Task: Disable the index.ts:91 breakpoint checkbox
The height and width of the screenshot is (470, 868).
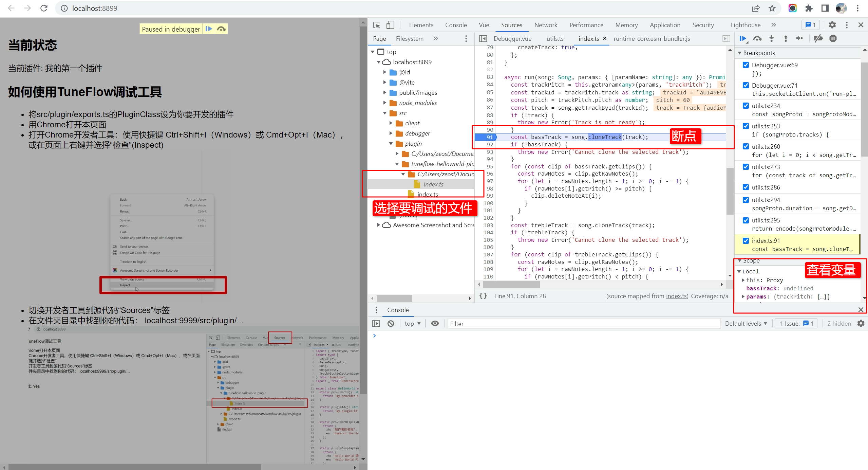Action: click(x=746, y=240)
